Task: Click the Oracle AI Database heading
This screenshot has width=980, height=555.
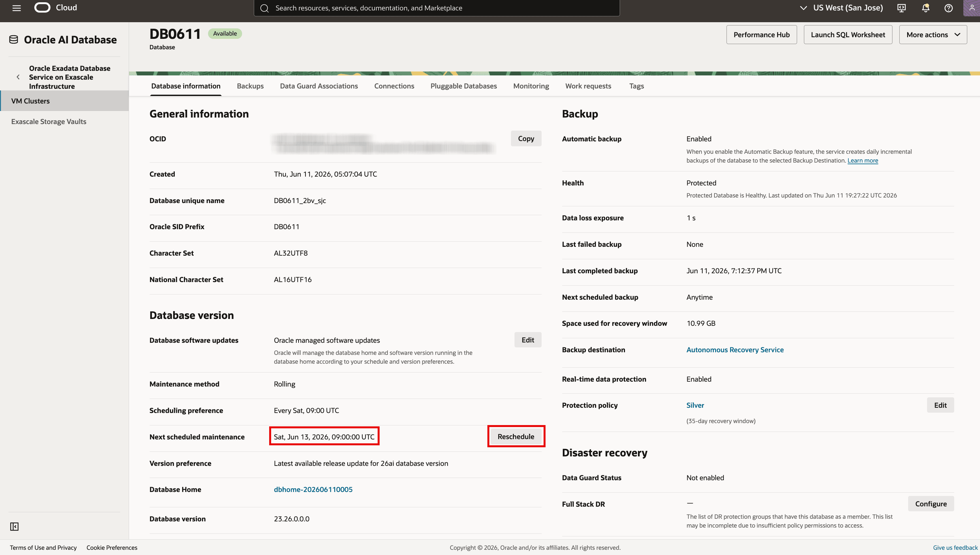Action: click(70, 40)
